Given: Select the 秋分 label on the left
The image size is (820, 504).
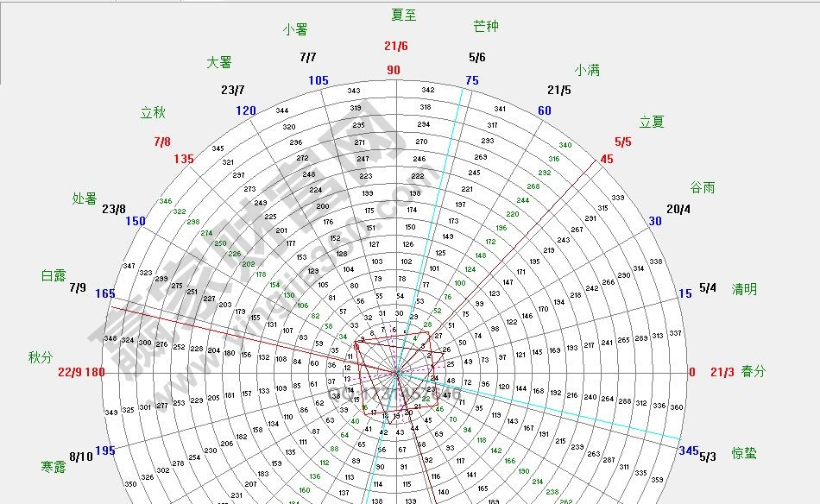Looking at the screenshot, I should [x=40, y=356].
